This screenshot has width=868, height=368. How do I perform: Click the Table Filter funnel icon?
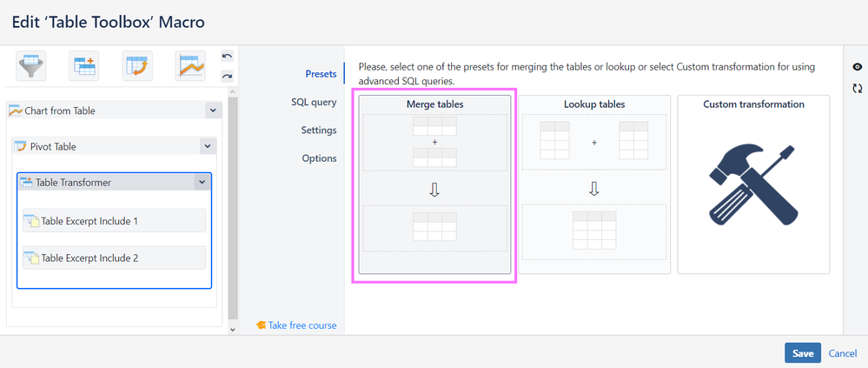click(x=31, y=66)
